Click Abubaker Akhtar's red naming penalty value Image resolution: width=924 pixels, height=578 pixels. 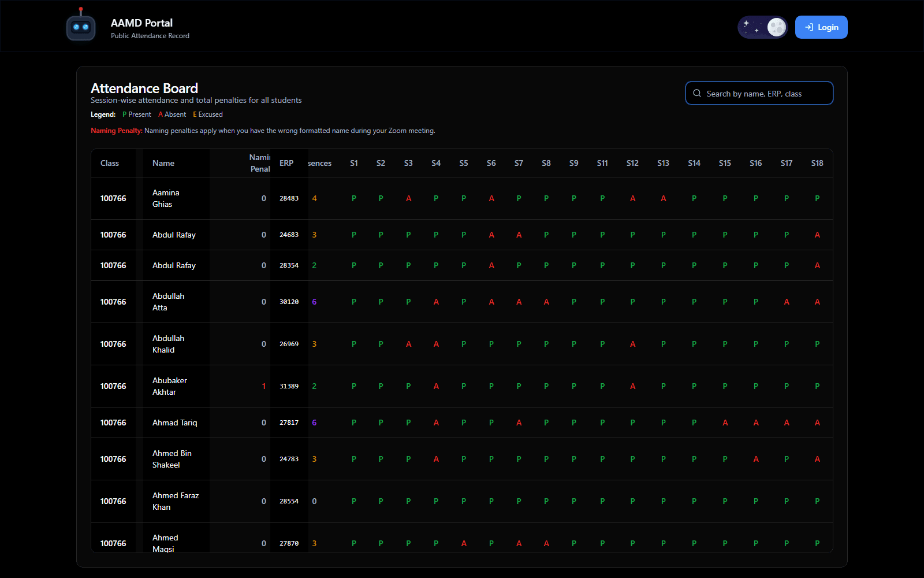tap(264, 386)
